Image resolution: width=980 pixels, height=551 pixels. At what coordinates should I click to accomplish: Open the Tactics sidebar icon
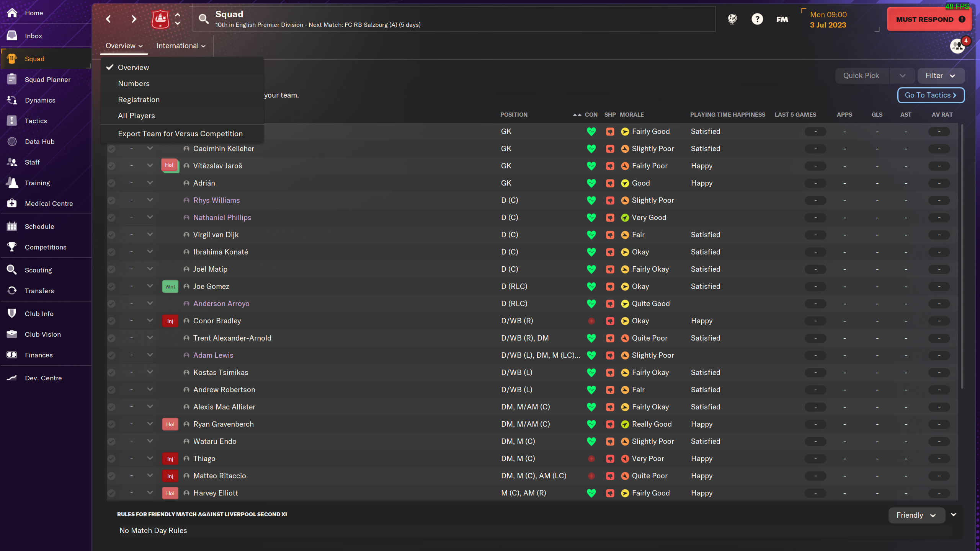coord(12,121)
